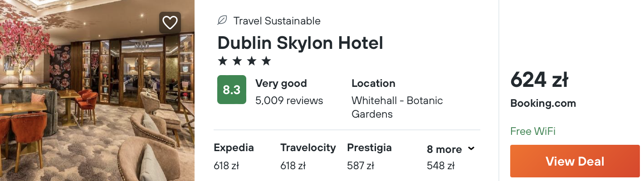Expand the 8 more deals dropdown
The image size is (644, 181).
[444, 149]
